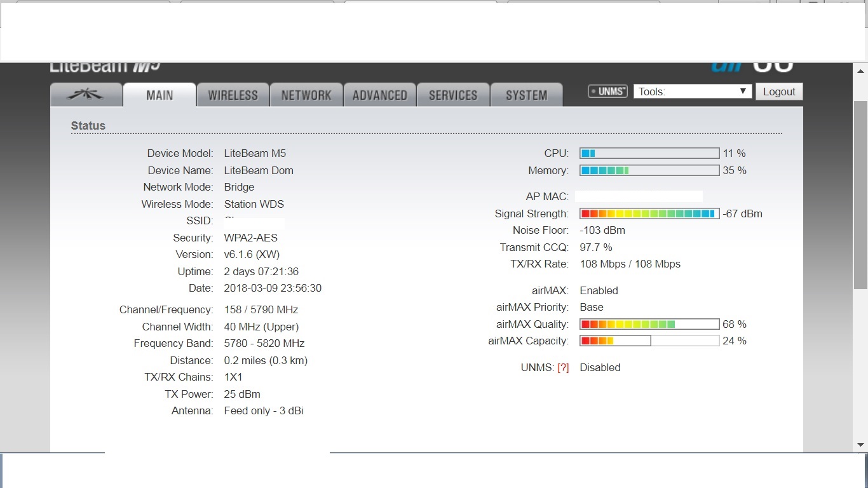The width and height of the screenshot is (868, 488).
Task: Click the airMAX Quality bar
Action: pos(649,324)
